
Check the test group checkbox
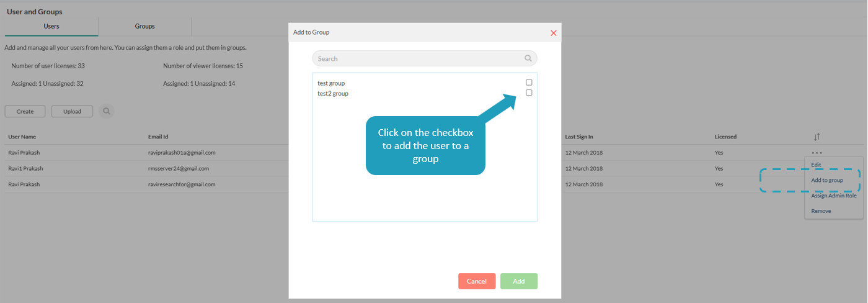tap(529, 82)
